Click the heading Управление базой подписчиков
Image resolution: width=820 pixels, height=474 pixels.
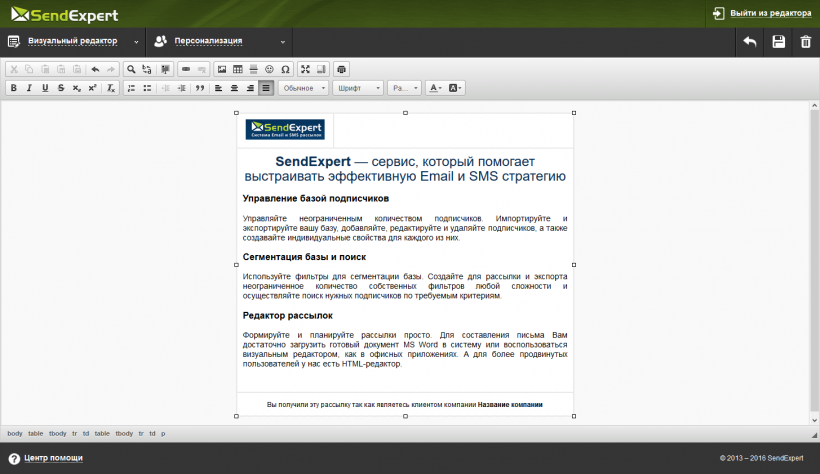(315, 199)
